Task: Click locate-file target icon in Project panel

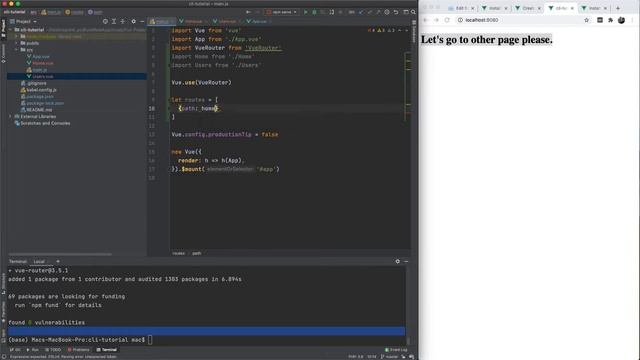Action: point(105,21)
